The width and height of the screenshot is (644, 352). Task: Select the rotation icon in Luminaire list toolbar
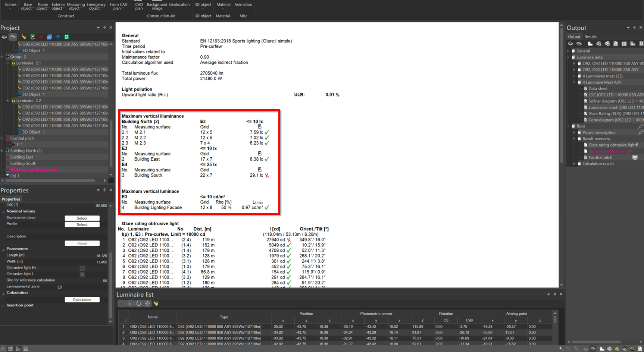coord(139,304)
